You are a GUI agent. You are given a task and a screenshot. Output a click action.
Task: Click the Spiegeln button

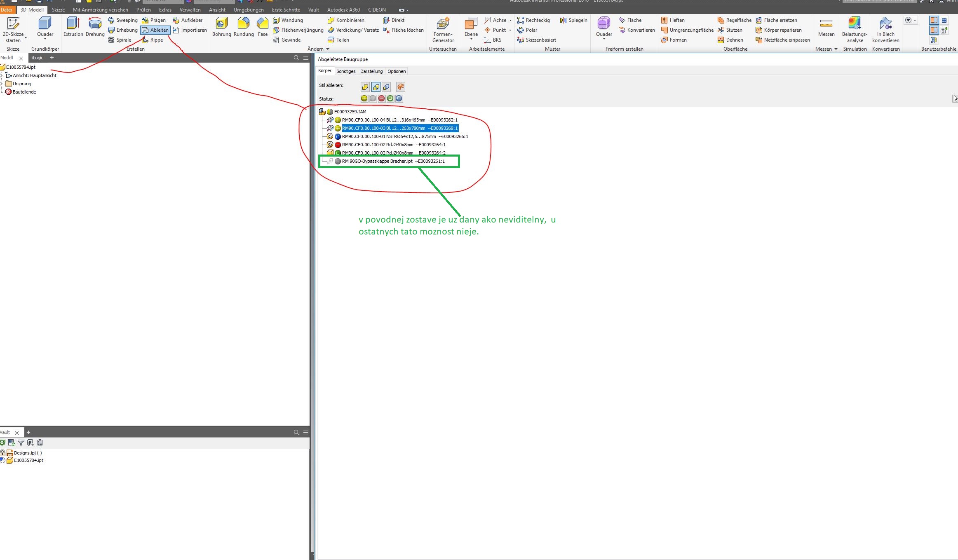pyautogui.click(x=573, y=20)
